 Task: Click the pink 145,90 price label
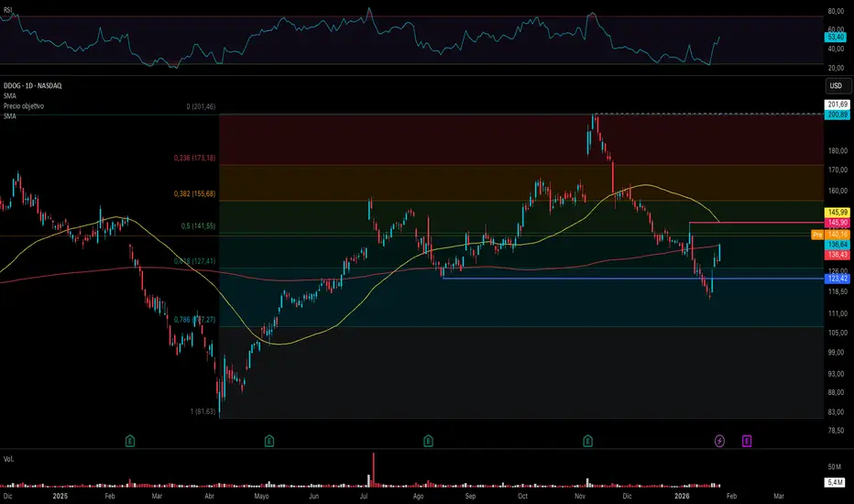(838, 223)
